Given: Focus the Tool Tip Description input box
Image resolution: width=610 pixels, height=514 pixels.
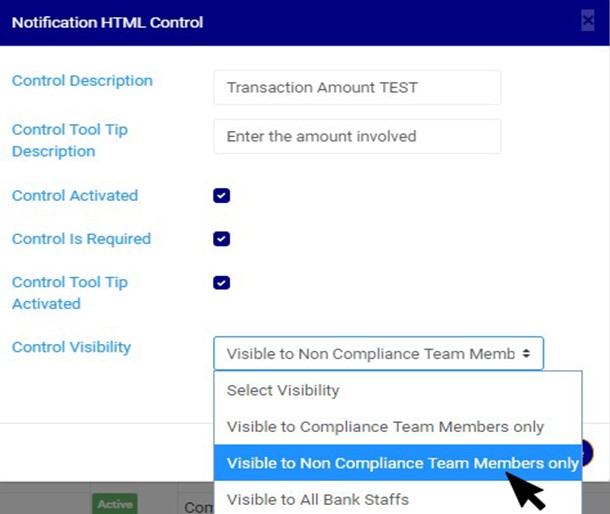Looking at the screenshot, I should (357, 137).
